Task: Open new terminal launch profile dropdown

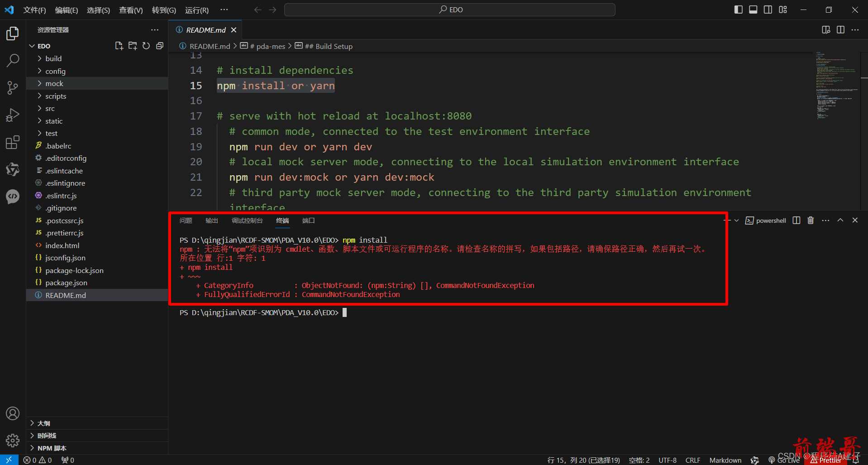Action: coord(736,221)
